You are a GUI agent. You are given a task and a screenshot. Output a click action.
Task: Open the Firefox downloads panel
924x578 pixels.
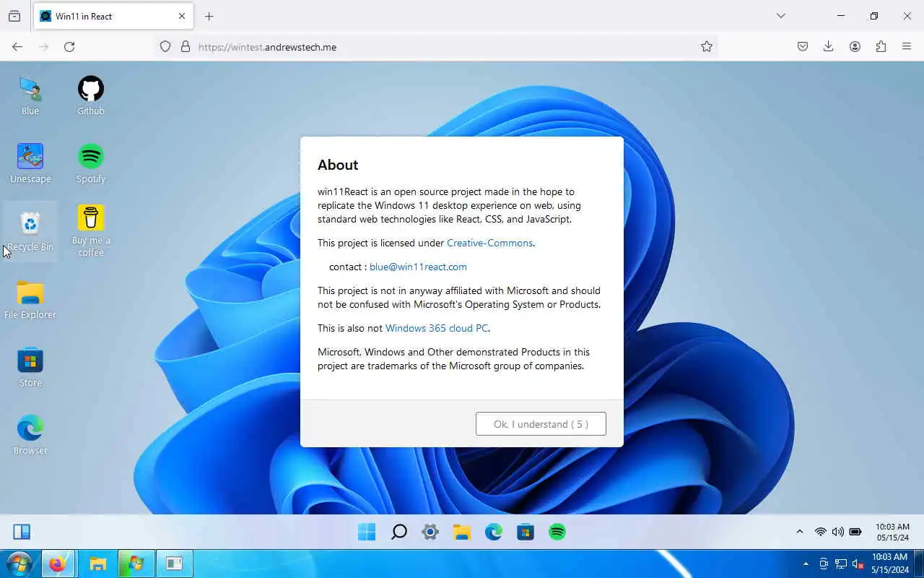pyautogui.click(x=829, y=46)
